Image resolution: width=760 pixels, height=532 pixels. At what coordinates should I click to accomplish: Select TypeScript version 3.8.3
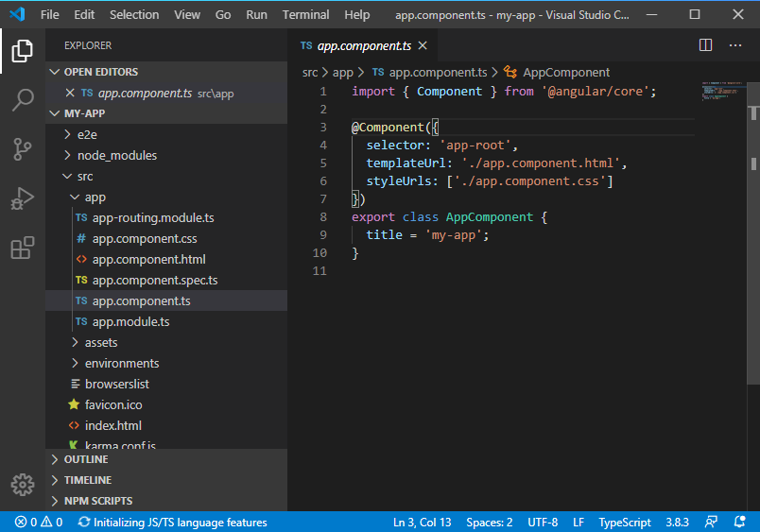677,522
